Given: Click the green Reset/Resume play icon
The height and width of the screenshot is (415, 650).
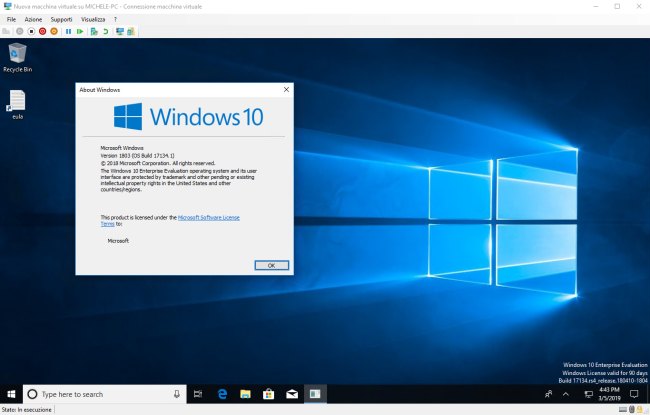Looking at the screenshot, I should (80, 32).
